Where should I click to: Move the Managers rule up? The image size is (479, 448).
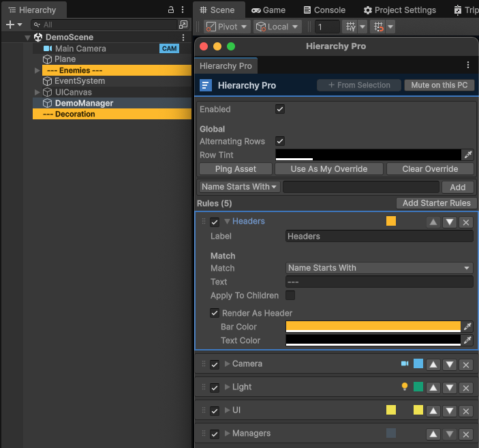point(433,434)
